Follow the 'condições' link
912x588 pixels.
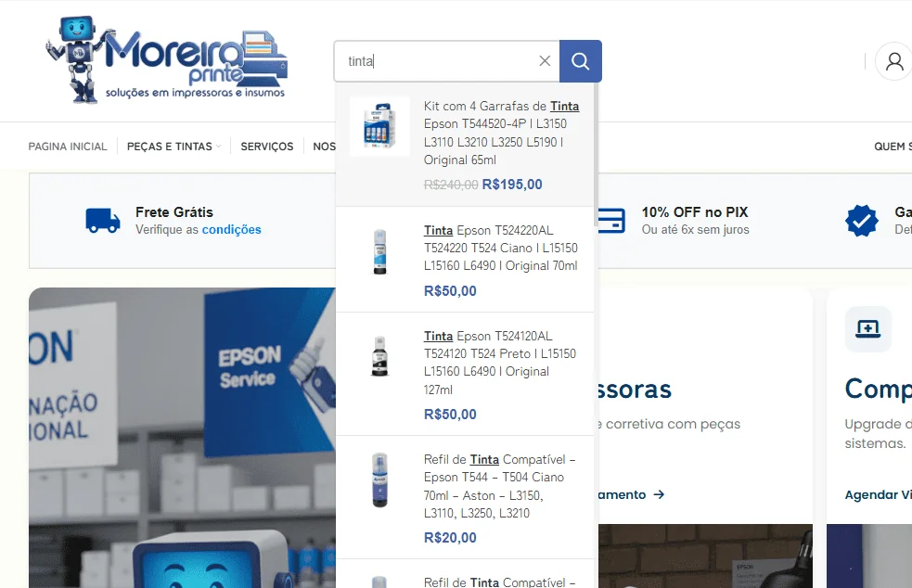point(232,230)
